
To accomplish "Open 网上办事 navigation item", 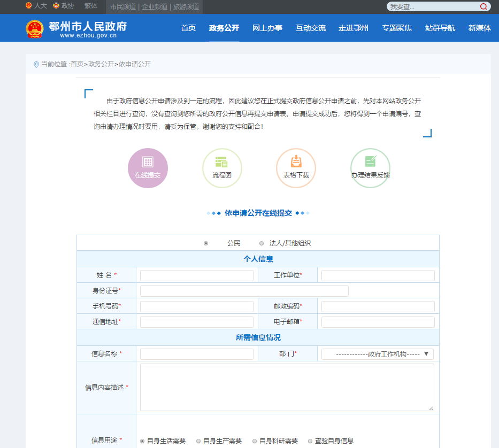I will [267, 28].
